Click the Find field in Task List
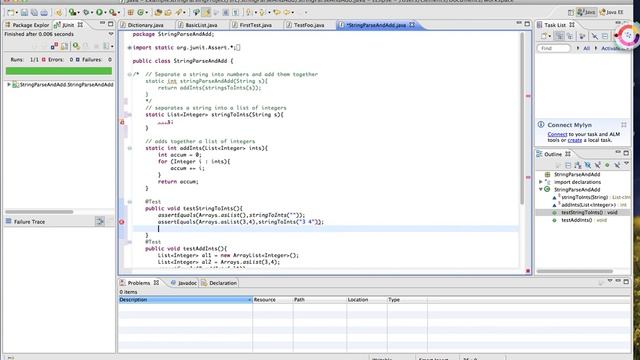 [x=553, y=48]
